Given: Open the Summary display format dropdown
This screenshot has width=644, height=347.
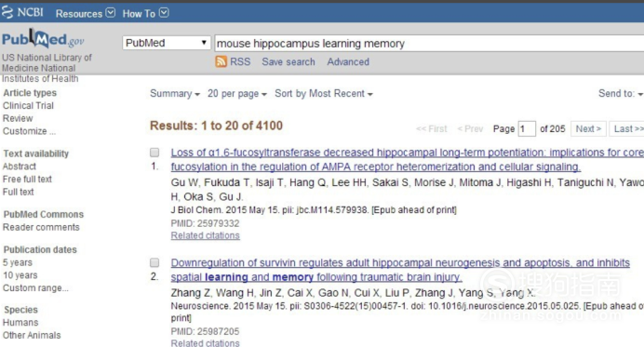Looking at the screenshot, I should (175, 94).
